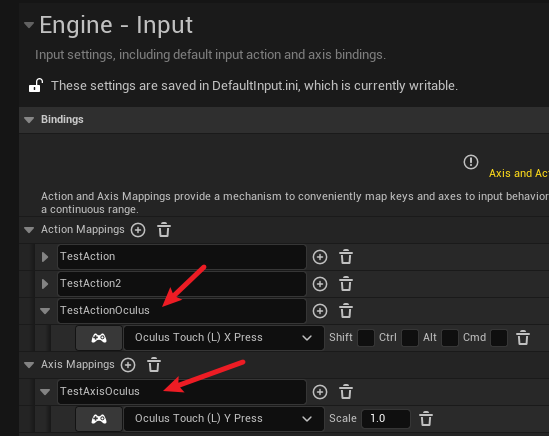The width and height of the screenshot is (549, 436).
Task: Remove the Oculus Touch (L) Y Press binding
Action: coord(426,419)
